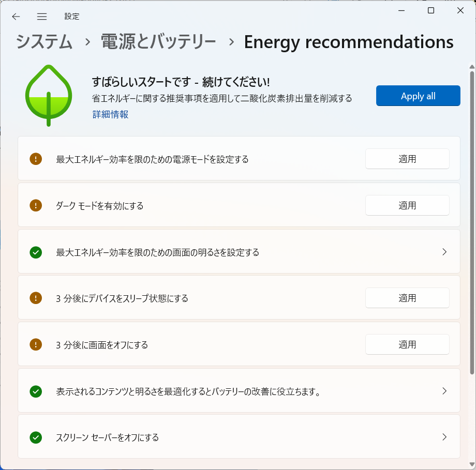Screen dimensions: 476x470
Task: Click the Apply all button
Action: [x=418, y=96]
